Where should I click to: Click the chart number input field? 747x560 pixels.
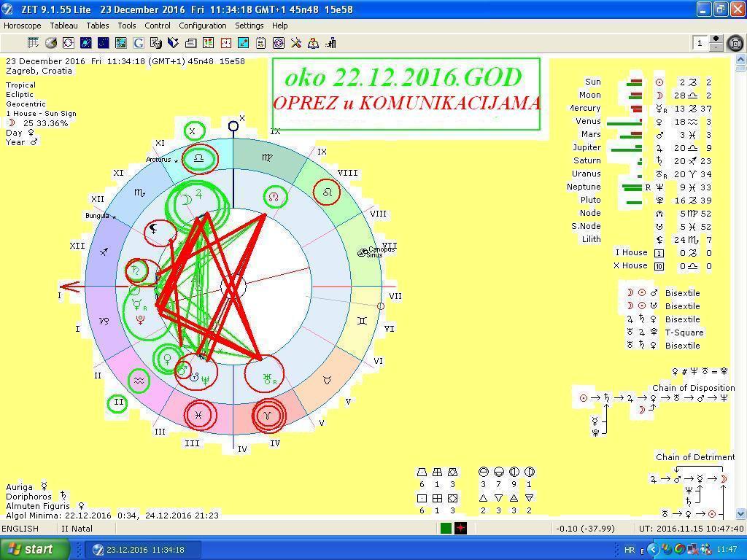point(700,43)
